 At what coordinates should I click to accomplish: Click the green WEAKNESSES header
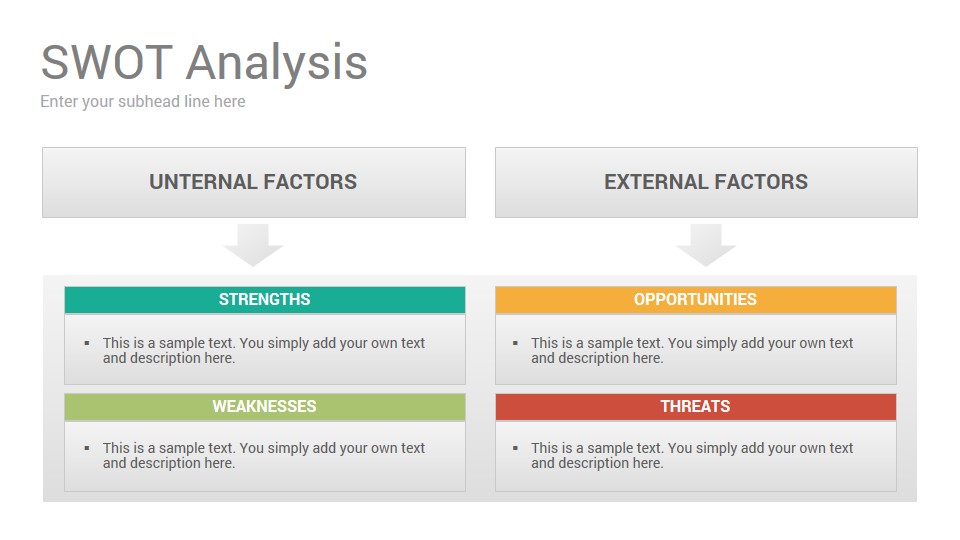(x=264, y=407)
